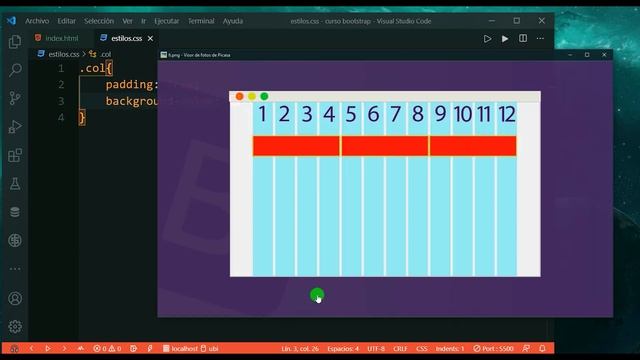
Task: Open the Ir menu
Action: (143, 21)
